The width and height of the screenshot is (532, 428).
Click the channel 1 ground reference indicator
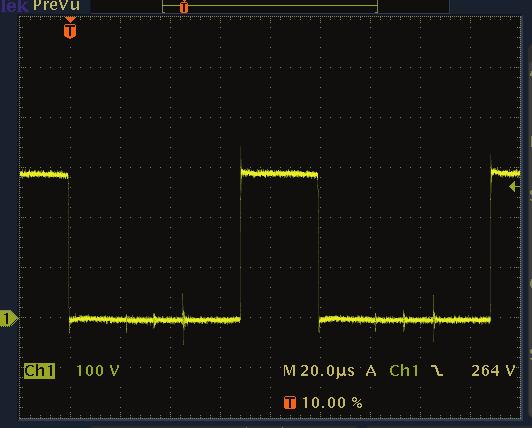8,318
